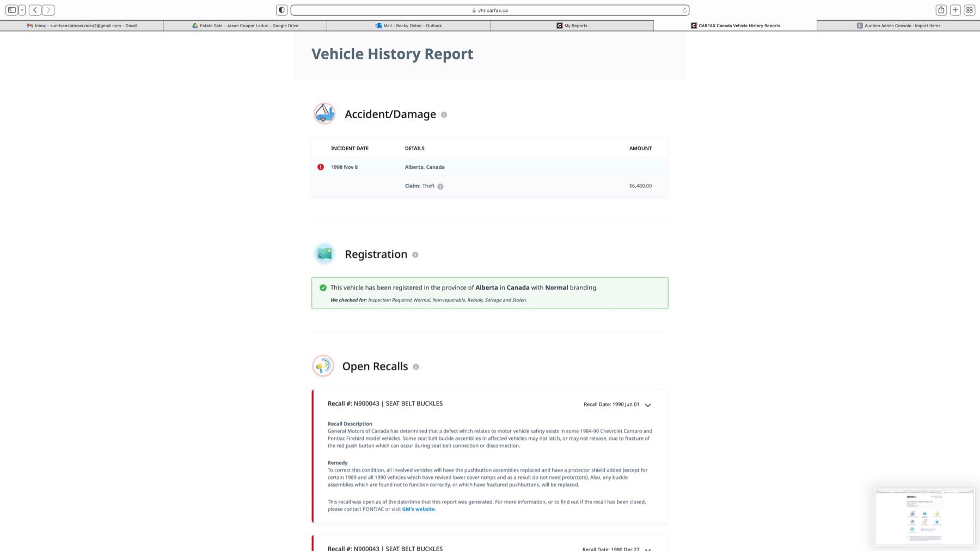Screen dimensions: 980x551
Task: Open GM's website link
Action: (419, 510)
